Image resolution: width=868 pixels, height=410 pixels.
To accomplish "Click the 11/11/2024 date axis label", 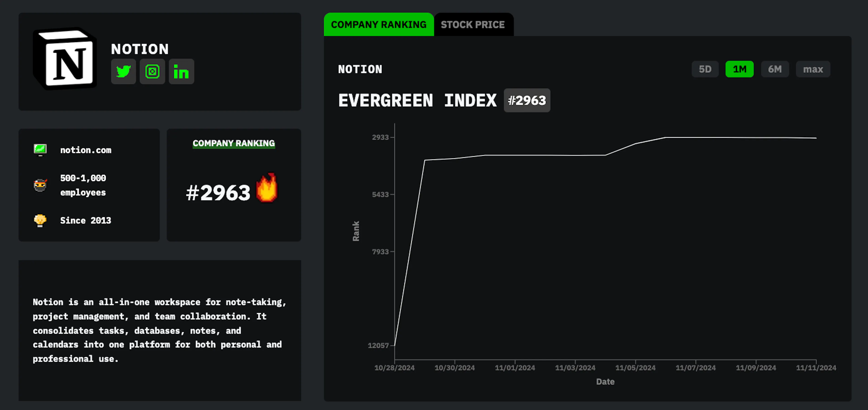I will tap(816, 368).
